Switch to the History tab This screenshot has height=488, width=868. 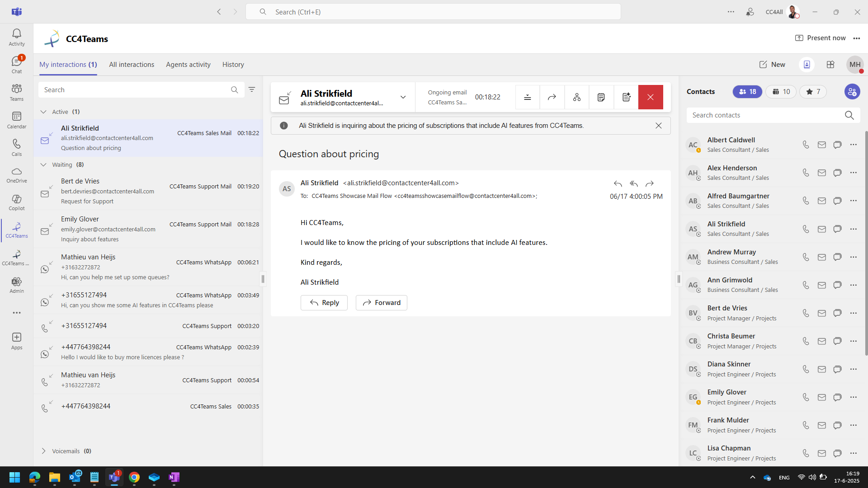tap(233, 65)
